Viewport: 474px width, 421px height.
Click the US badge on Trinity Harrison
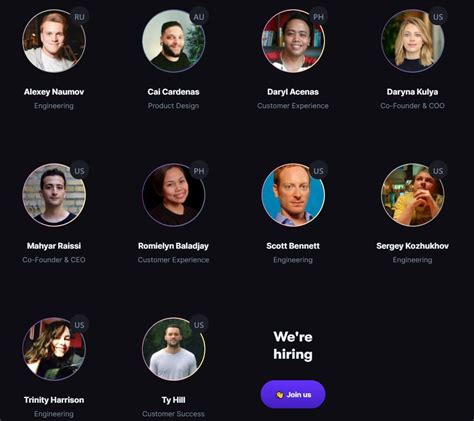[x=79, y=325]
